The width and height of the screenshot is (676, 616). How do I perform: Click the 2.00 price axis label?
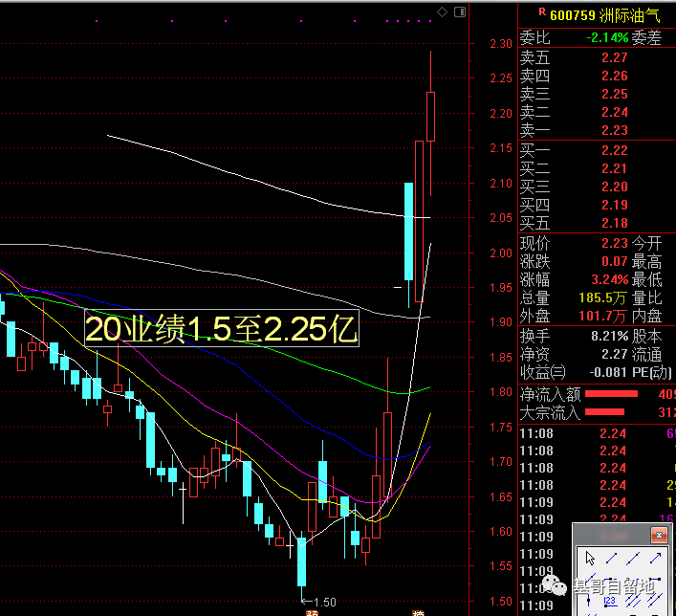point(501,253)
